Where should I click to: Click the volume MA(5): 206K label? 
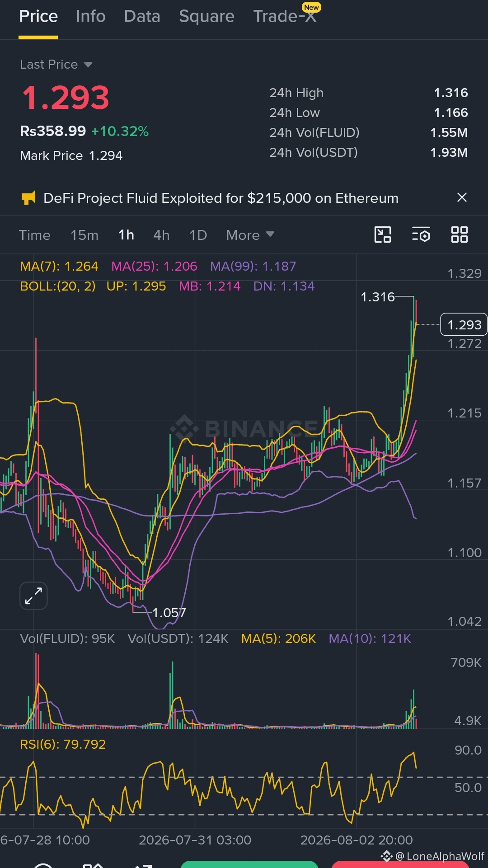coord(279,639)
